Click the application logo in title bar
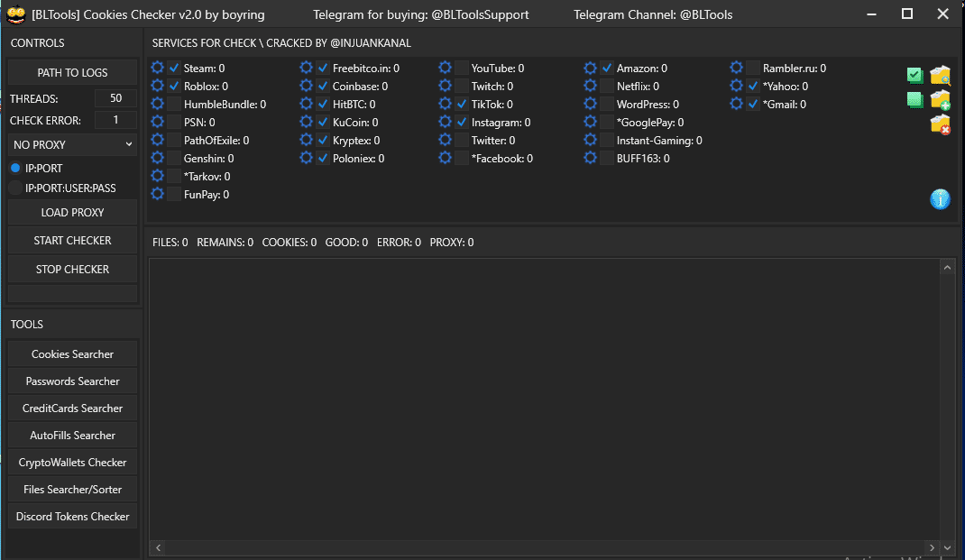The width and height of the screenshot is (965, 560). tap(15, 14)
